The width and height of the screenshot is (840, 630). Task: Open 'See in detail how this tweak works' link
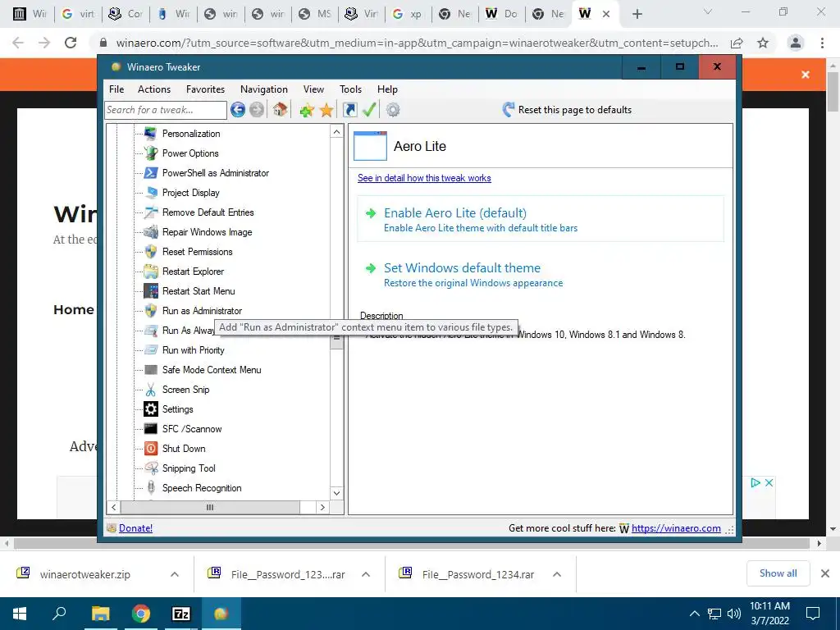(x=424, y=178)
